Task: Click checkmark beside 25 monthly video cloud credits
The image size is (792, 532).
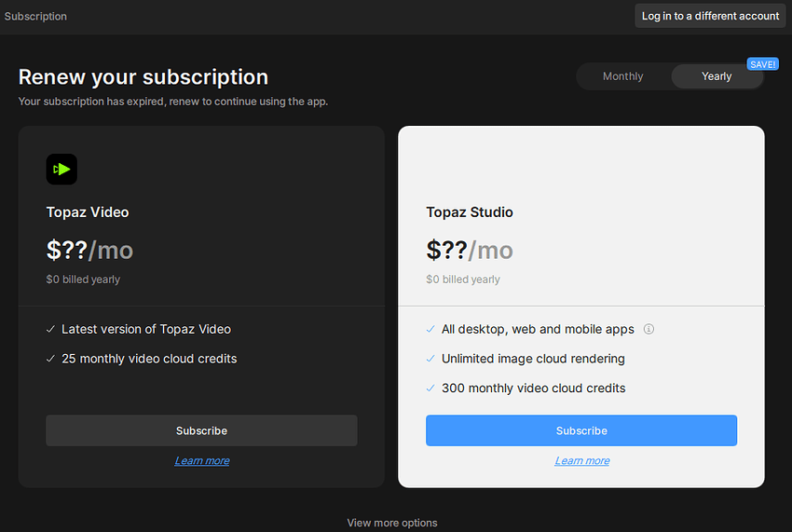Action: [50, 359]
